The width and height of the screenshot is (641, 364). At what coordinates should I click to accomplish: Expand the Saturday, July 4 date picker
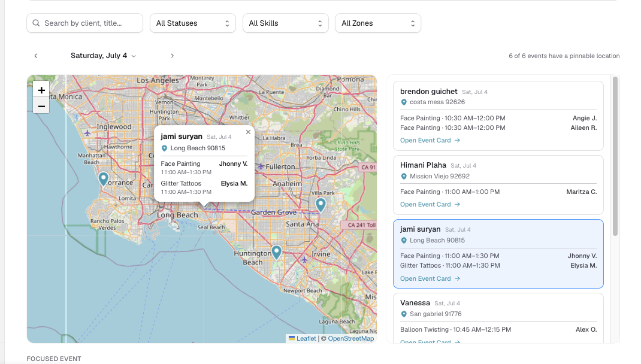(x=103, y=56)
